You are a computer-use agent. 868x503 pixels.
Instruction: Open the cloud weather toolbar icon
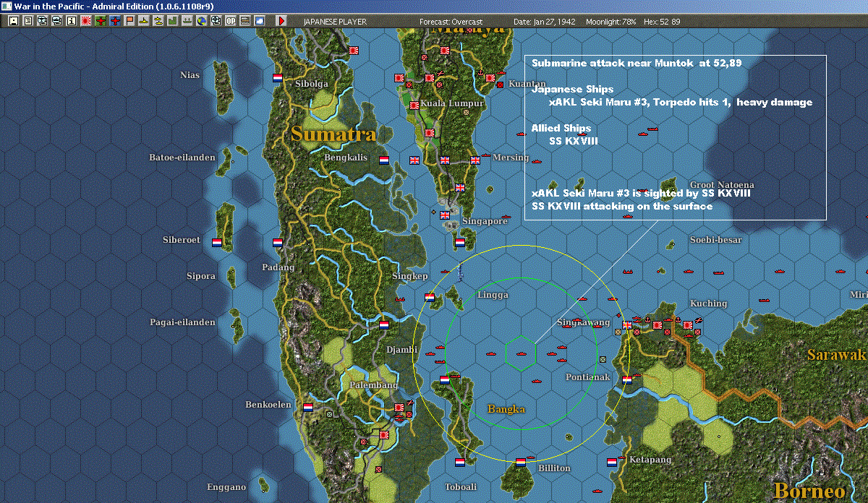(x=260, y=21)
